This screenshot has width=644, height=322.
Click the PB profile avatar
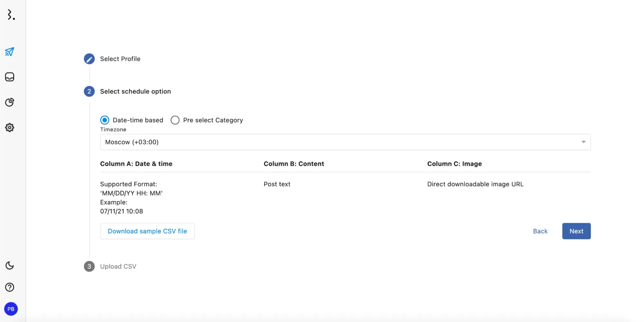tap(11, 309)
